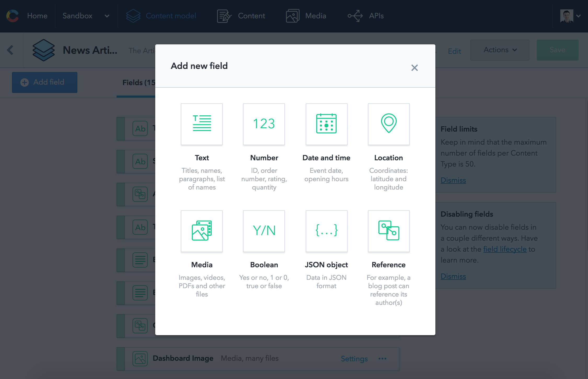Choose the Reference field type icon
588x379 pixels.
pos(388,231)
